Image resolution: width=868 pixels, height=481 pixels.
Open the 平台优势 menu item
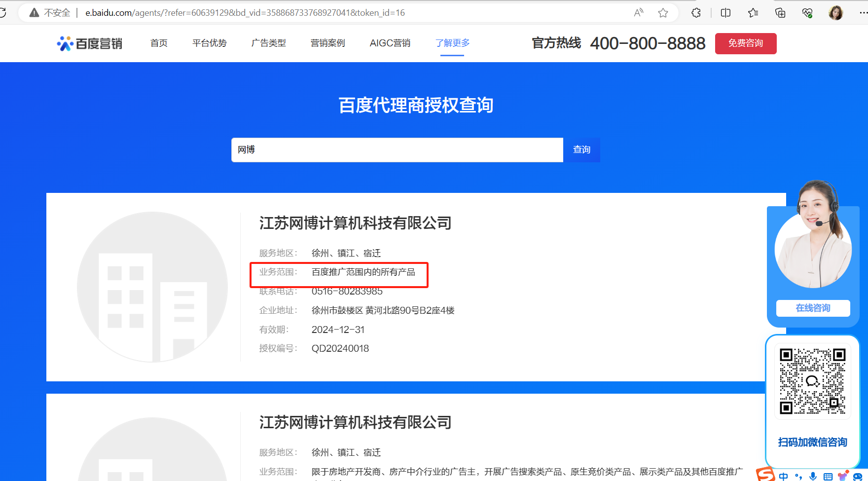(210, 43)
